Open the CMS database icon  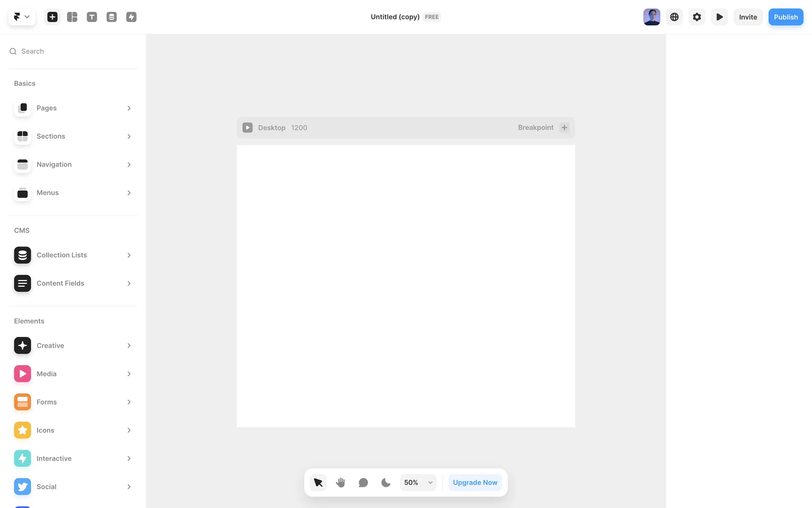coord(112,17)
